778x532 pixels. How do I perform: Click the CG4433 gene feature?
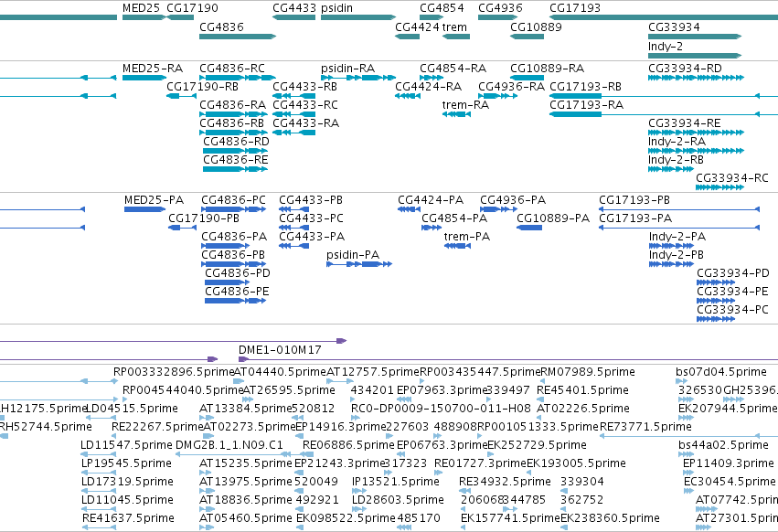[x=293, y=17]
